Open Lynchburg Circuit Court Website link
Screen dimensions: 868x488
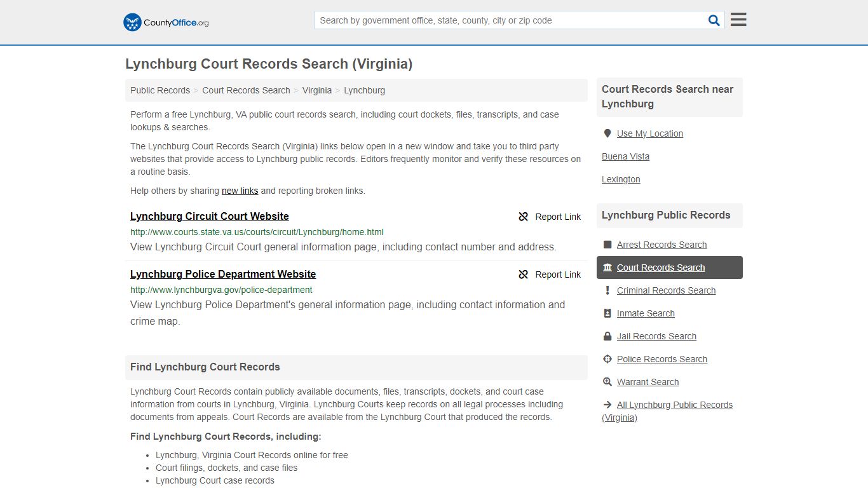point(210,216)
